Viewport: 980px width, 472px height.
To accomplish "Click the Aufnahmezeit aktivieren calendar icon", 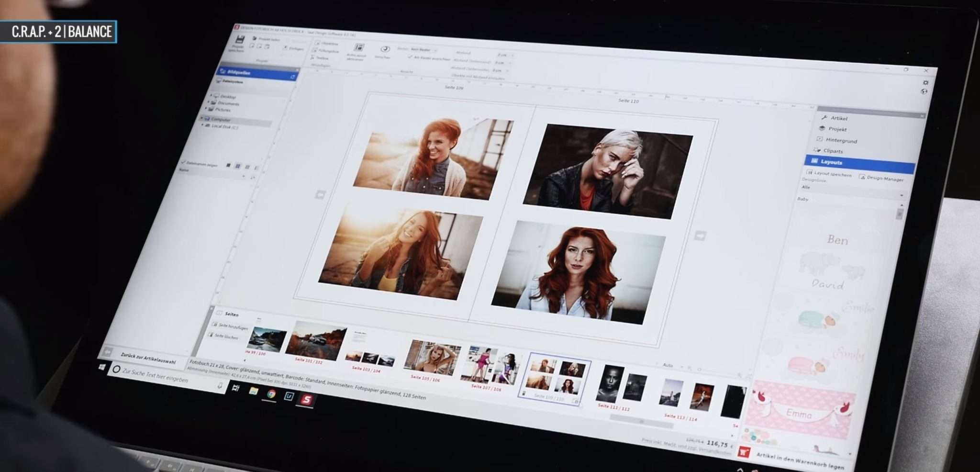I will pyautogui.click(x=359, y=47).
